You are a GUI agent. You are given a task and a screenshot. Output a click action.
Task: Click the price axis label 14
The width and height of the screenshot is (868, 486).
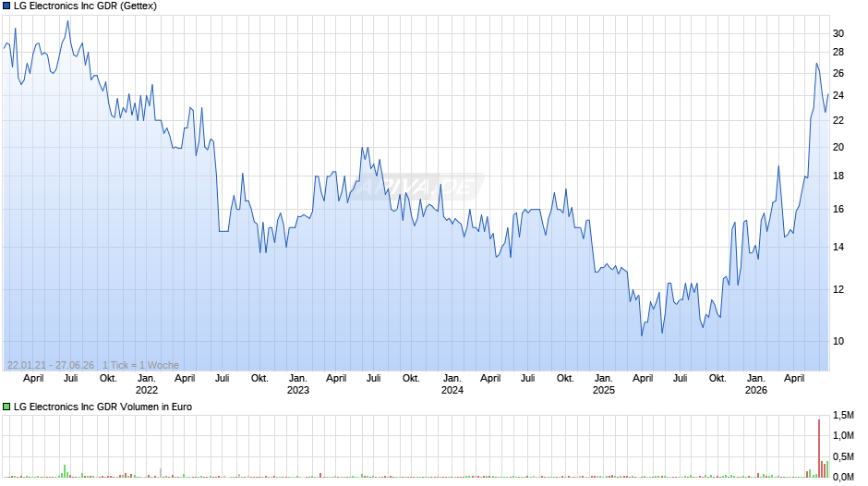coord(838,247)
